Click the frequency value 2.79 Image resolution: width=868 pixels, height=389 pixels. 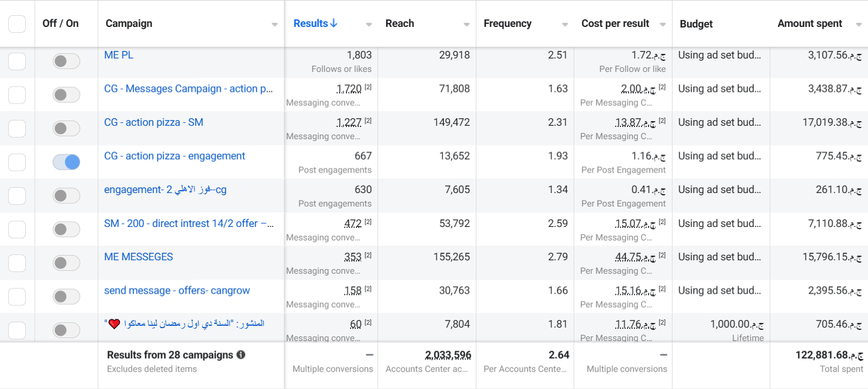point(558,257)
